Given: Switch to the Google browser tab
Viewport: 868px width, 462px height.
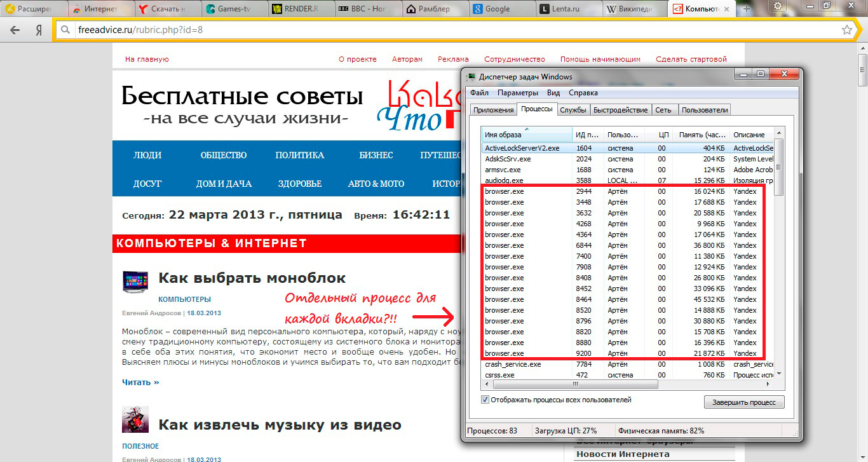Looking at the screenshot, I should [501, 9].
